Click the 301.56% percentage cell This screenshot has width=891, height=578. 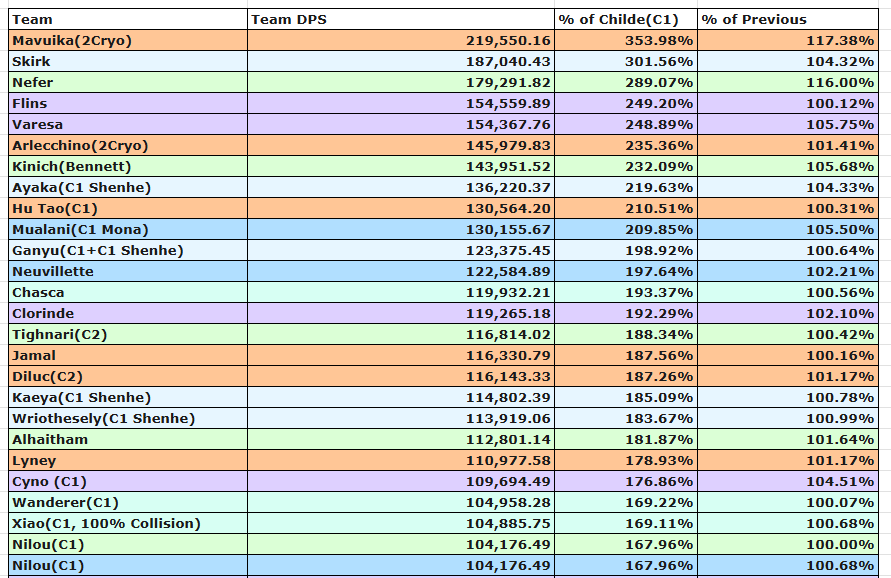(x=626, y=61)
